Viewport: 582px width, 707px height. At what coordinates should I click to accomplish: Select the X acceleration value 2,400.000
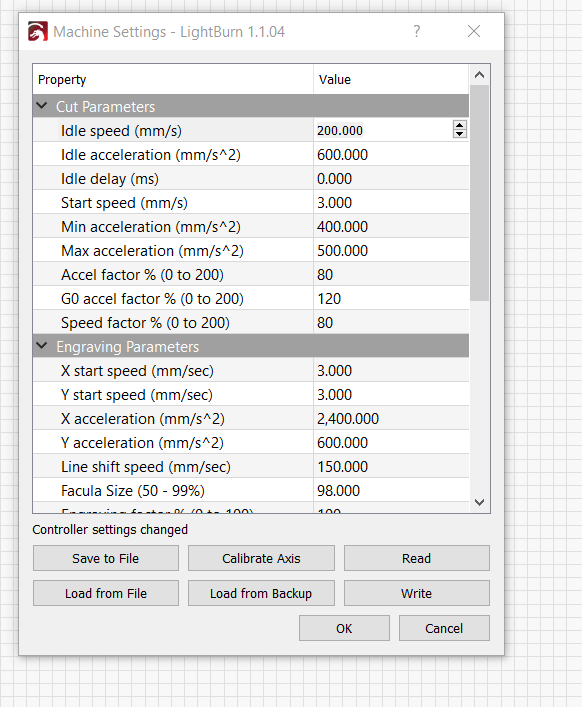click(x=348, y=418)
